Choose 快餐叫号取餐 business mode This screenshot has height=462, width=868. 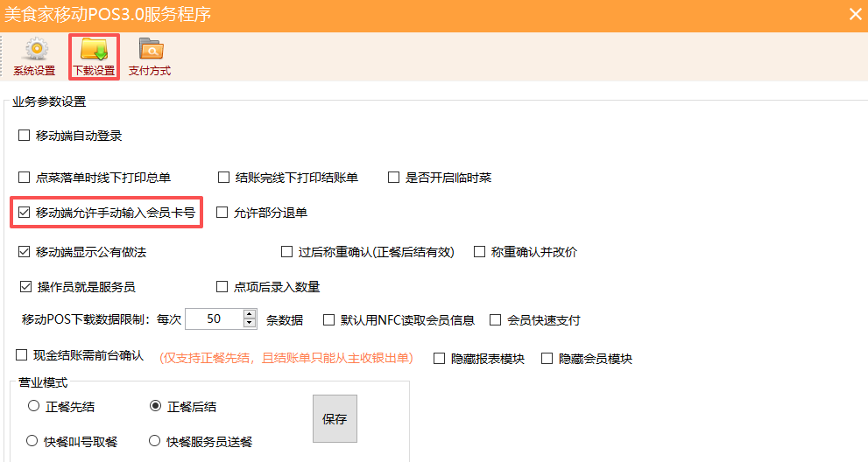(x=33, y=441)
